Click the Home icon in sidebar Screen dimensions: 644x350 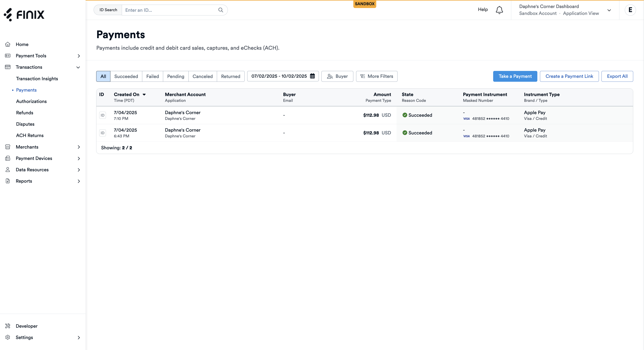tap(8, 44)
